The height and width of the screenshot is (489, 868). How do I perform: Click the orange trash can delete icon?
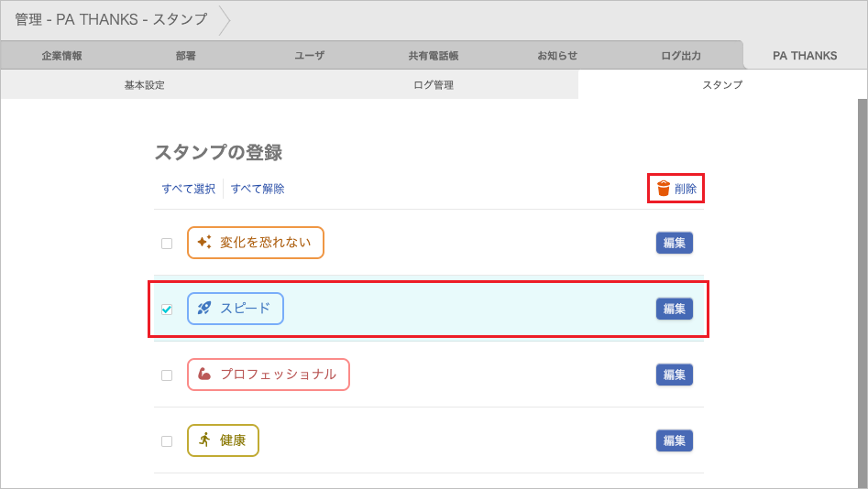[664, 189]
